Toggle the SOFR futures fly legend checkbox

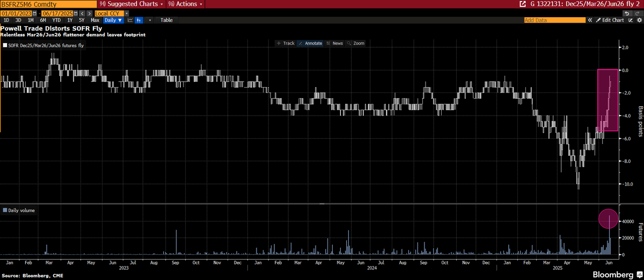coord(5,46)
